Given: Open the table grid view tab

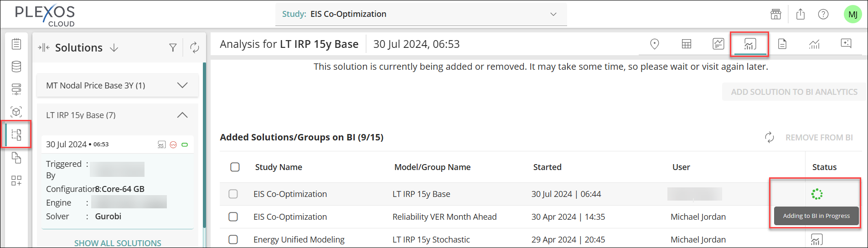Looking at the screenshot, I should coord(687,44).
